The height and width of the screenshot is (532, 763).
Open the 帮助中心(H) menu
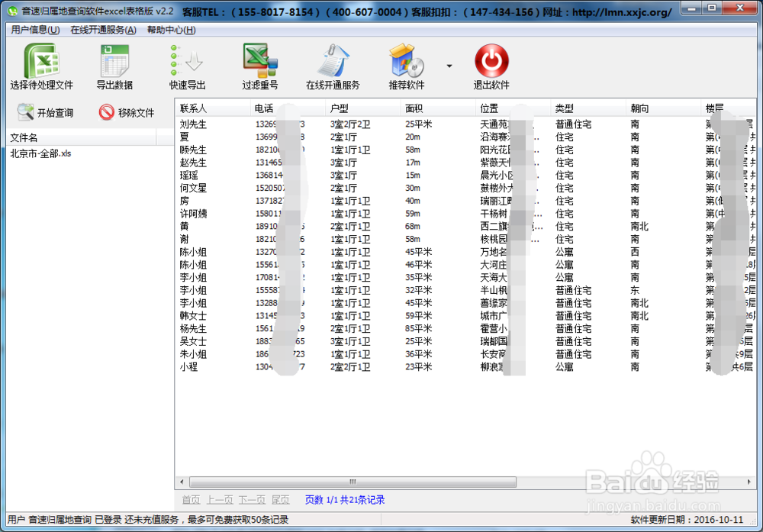171,30
